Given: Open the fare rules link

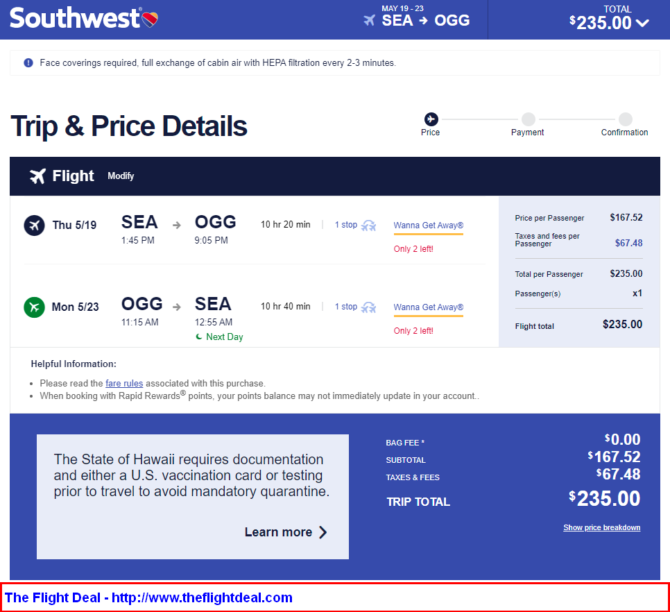Looking at the screenshot, I should 124,383.
